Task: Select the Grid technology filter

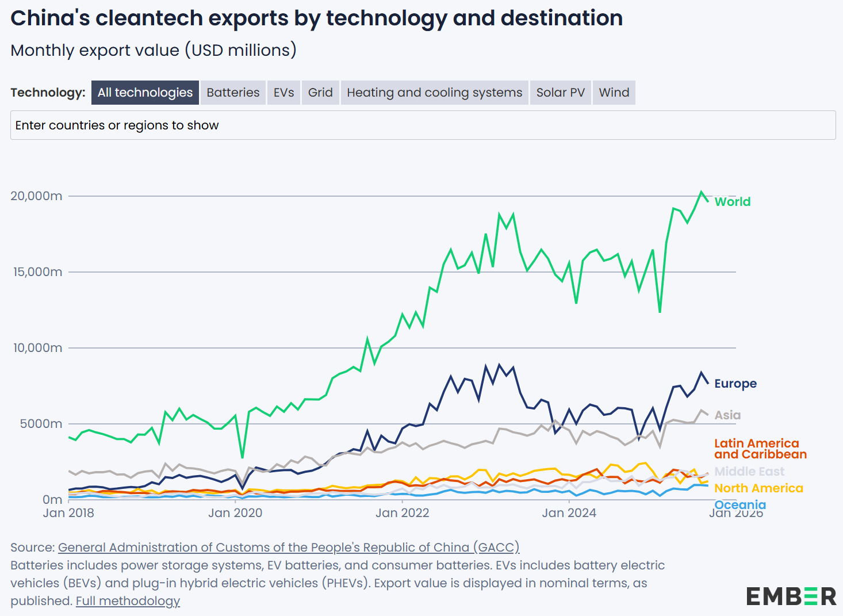Action: pos(320,92)
